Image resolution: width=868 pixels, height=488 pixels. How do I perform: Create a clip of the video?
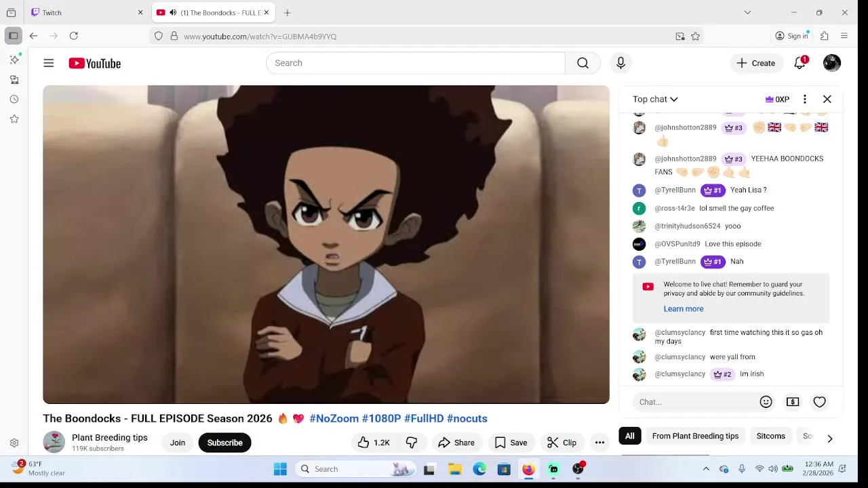(562, 443)
